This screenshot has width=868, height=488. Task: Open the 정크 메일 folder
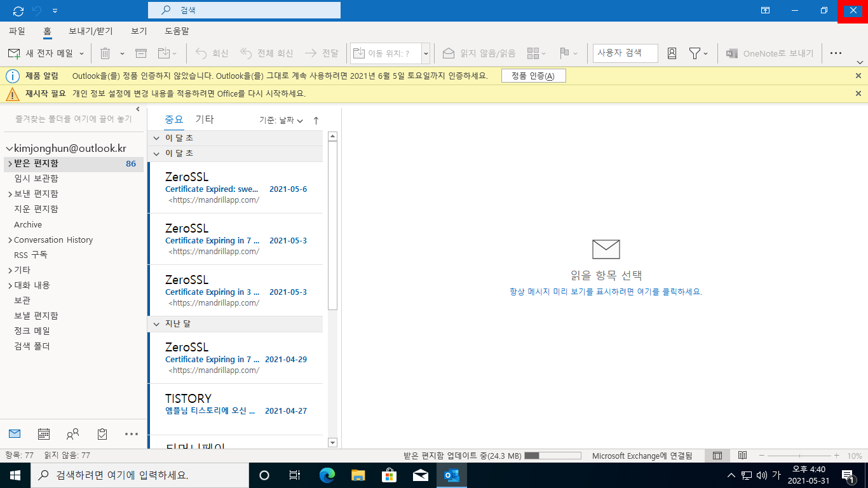click(x=32, y=331)
